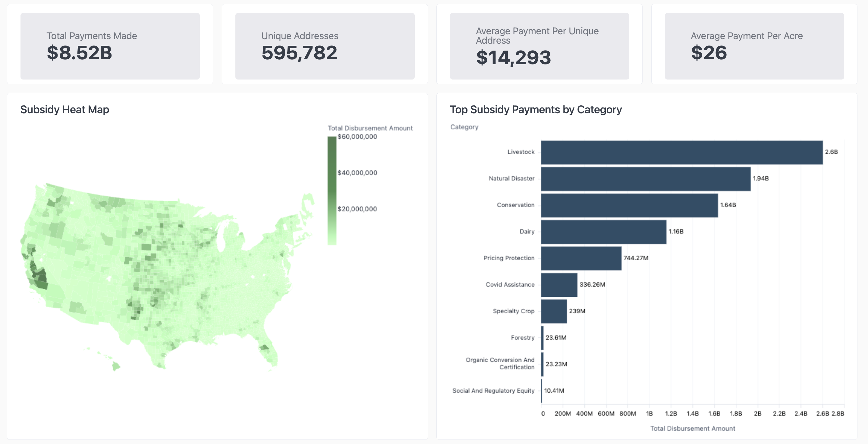
Task: Open the Average Payment Per Acre card
Action: click(x=754, y=46)
